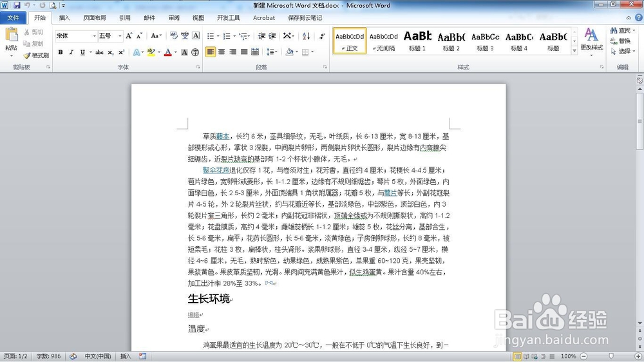Click the Superscript icon
Viewport: 644px width, 362px height.
click(121, 52)
